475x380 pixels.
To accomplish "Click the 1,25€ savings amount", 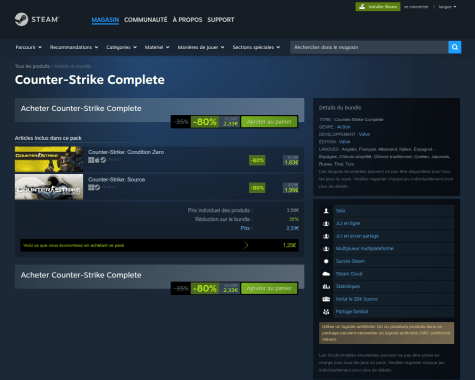I will (x=289, y=245).
